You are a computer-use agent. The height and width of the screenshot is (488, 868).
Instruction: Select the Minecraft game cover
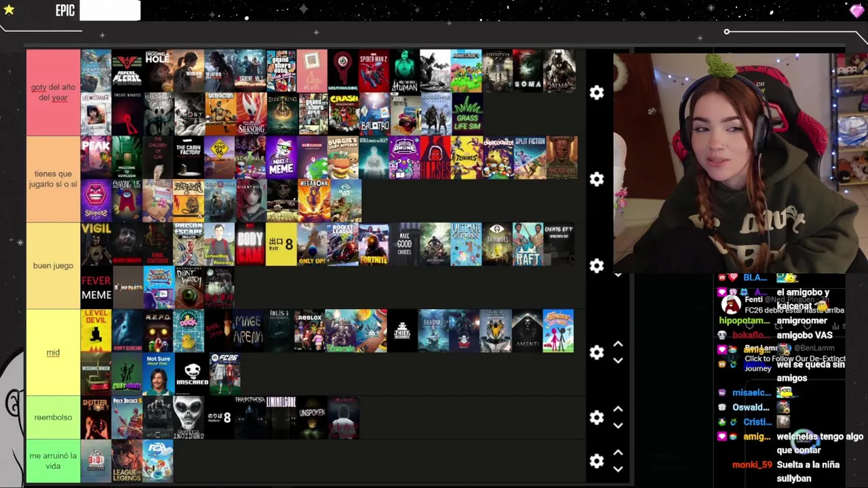tap(467, 70)
